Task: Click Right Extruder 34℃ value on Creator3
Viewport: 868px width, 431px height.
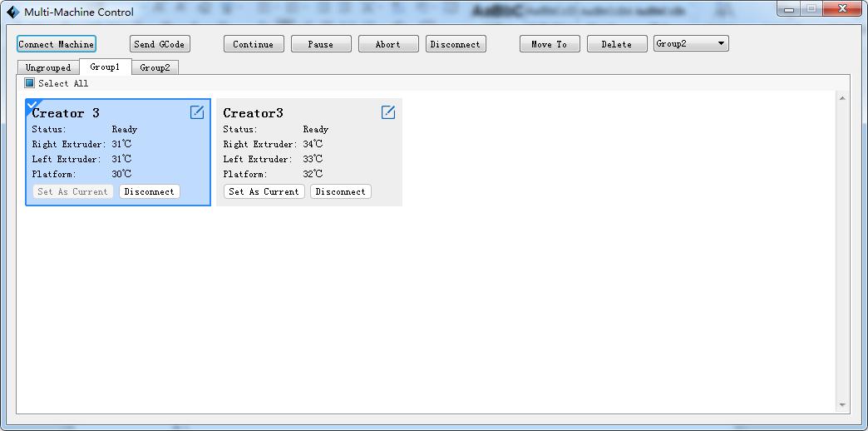Action: click(x=313, y=144)
